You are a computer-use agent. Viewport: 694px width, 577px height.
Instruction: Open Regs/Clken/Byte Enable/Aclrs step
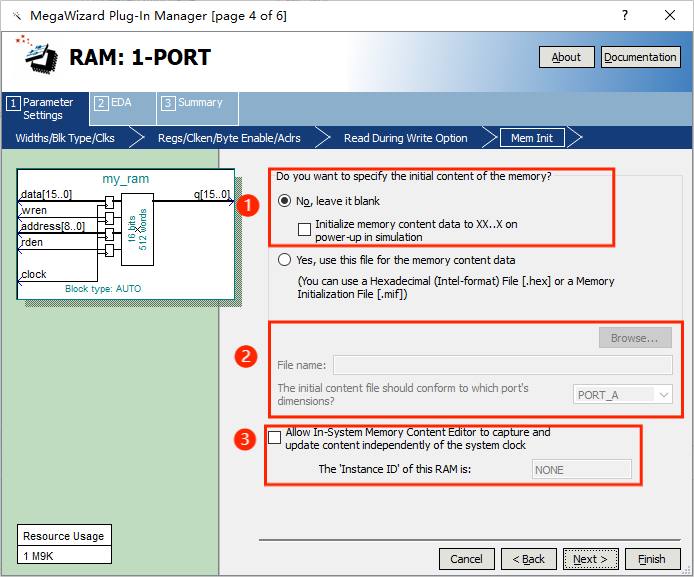pyautogui.click(x=229, y=138)
